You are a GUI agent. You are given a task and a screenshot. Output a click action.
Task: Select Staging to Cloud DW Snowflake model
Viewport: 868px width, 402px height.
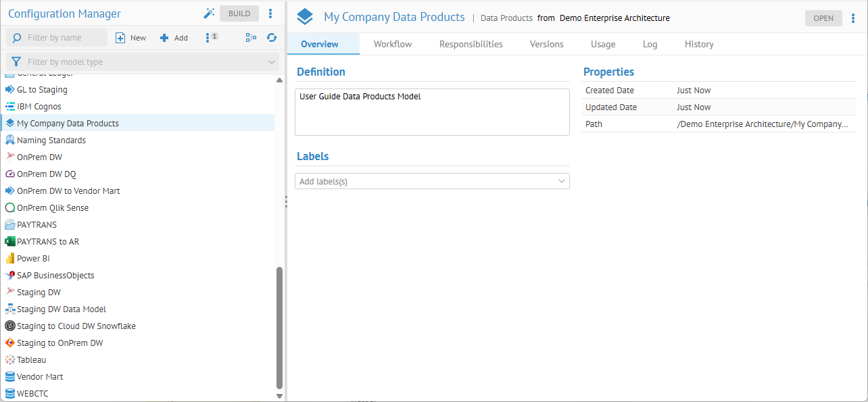tap(76, 326)
